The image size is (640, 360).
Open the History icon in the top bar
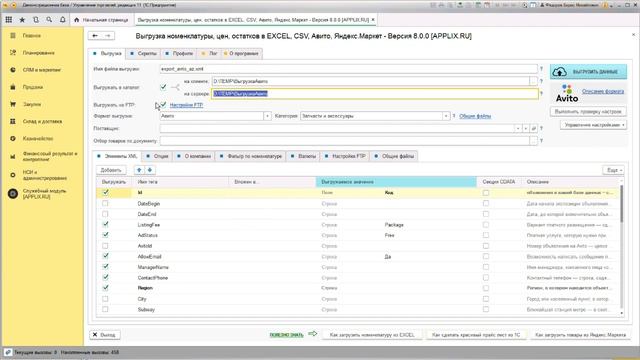point(36,20)
